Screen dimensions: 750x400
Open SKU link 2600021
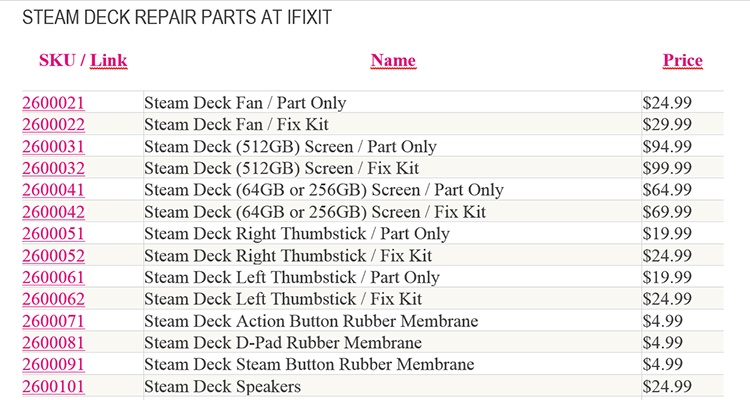coord(53,102)
